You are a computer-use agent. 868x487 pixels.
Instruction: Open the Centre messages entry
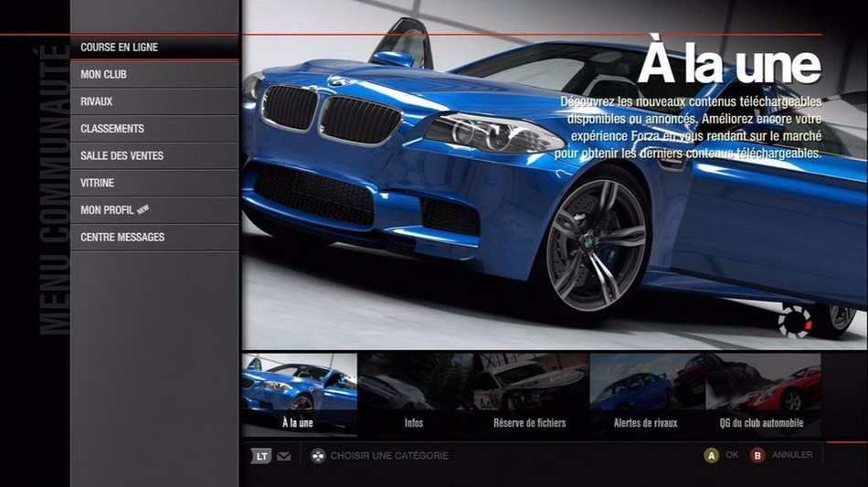[154, 237]
